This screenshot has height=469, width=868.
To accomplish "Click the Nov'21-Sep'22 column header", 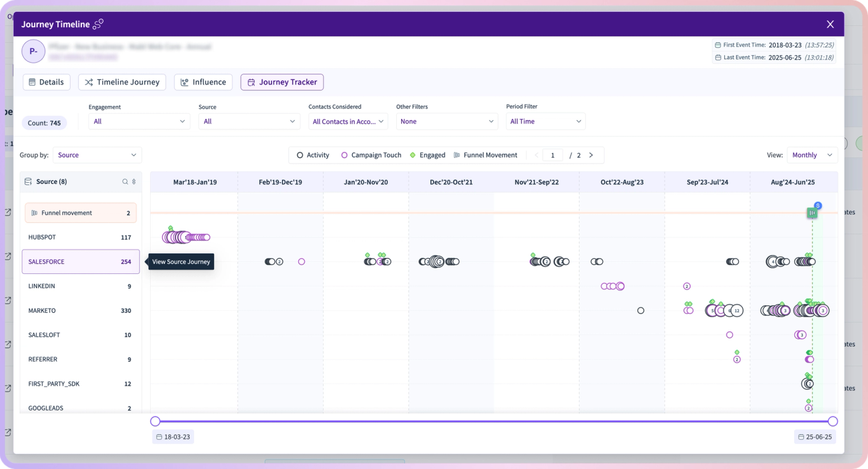I will [536, 182].
